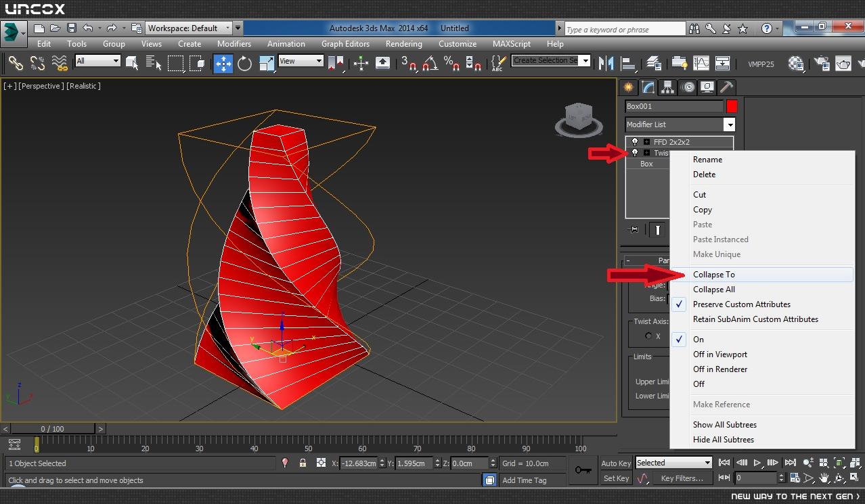Click the Key Filters... button

tap(682, 478)
